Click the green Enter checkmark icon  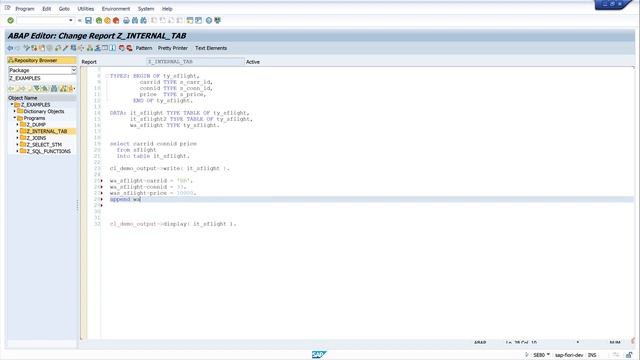(11, 20)
